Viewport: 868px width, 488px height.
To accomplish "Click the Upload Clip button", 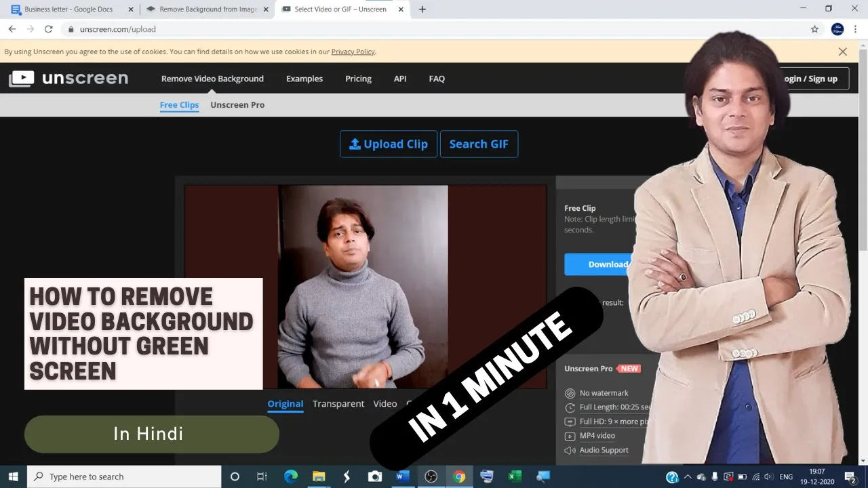I will [x=389, y=144].
